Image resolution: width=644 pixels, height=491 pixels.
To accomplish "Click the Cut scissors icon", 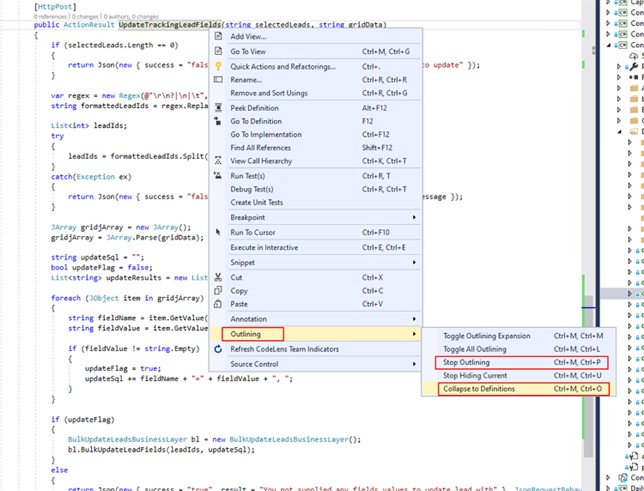I will tap(219, 277).
